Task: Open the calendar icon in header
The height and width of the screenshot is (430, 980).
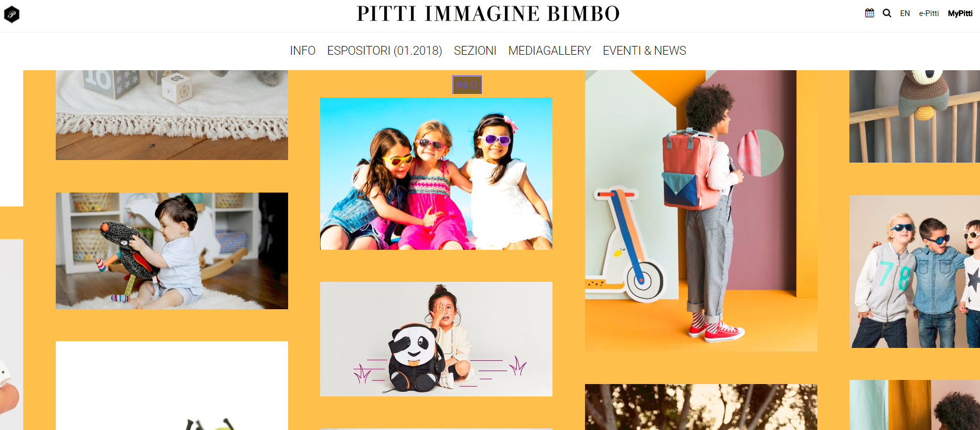Action: pyautogui.click(x=870, y=13)
